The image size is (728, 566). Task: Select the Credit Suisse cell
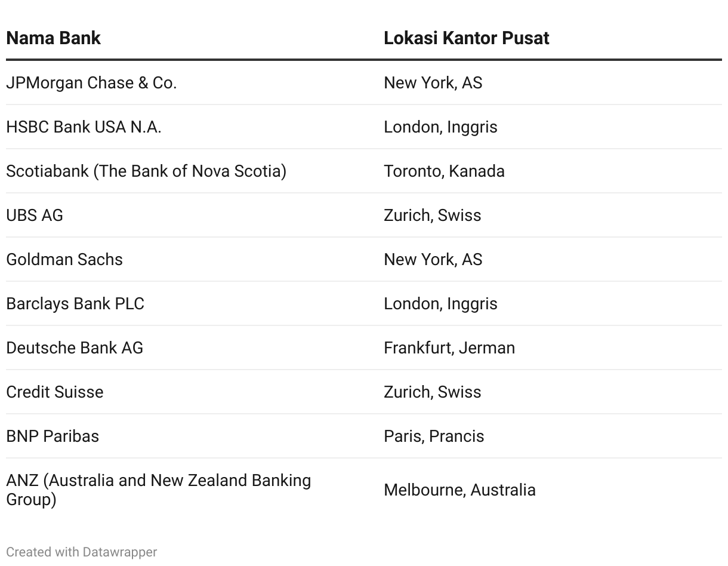[55, 392]
